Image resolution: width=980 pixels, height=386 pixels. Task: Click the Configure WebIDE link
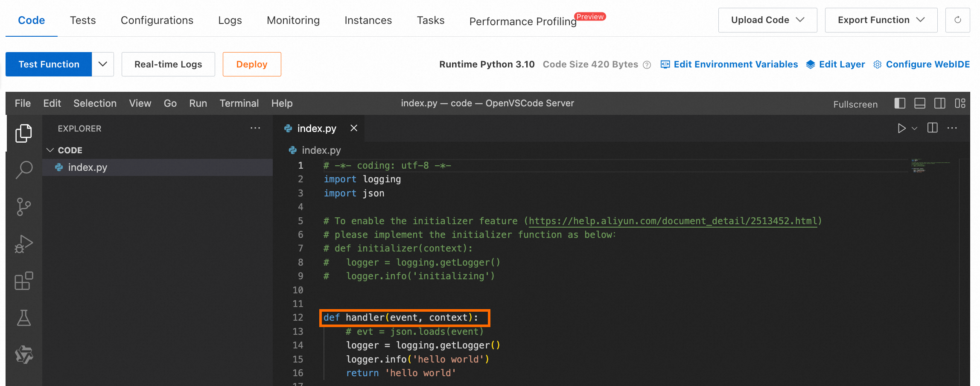click(x=922, y=64)
